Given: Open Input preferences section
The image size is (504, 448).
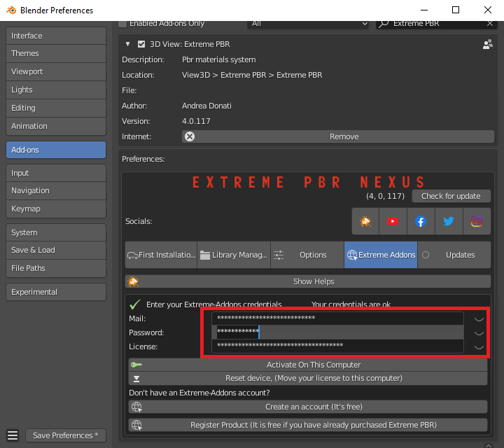Looking at the screenshot, I should coord(56,173).
